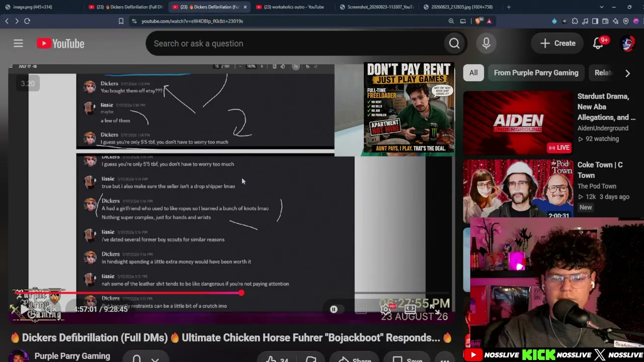Toggle the browser sidebar panel icon
Viewport: 644px width, 362px height.
595,21
